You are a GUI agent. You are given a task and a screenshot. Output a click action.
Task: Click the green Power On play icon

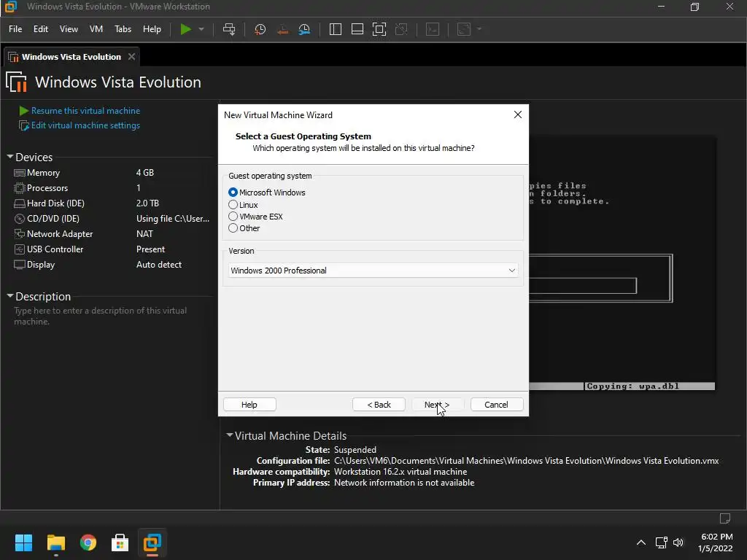point(185,29)
